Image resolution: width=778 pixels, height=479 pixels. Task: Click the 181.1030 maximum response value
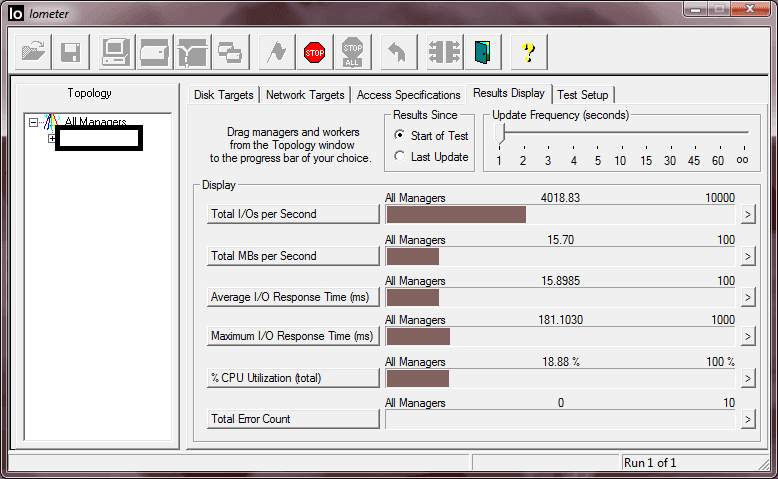[560, 320]
